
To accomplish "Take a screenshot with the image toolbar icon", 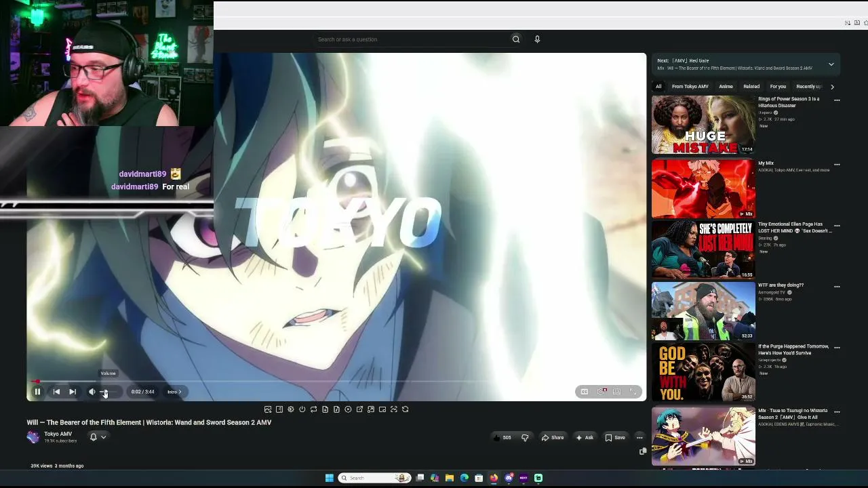I will click(268, 409).
